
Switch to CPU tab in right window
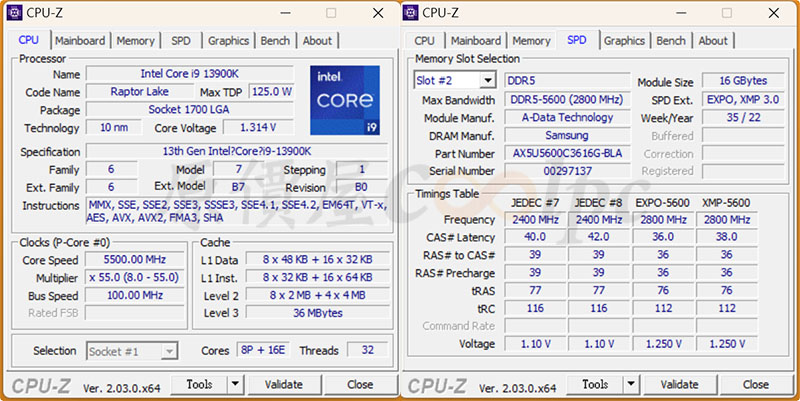pyautogui.click(x=424, y=41)
